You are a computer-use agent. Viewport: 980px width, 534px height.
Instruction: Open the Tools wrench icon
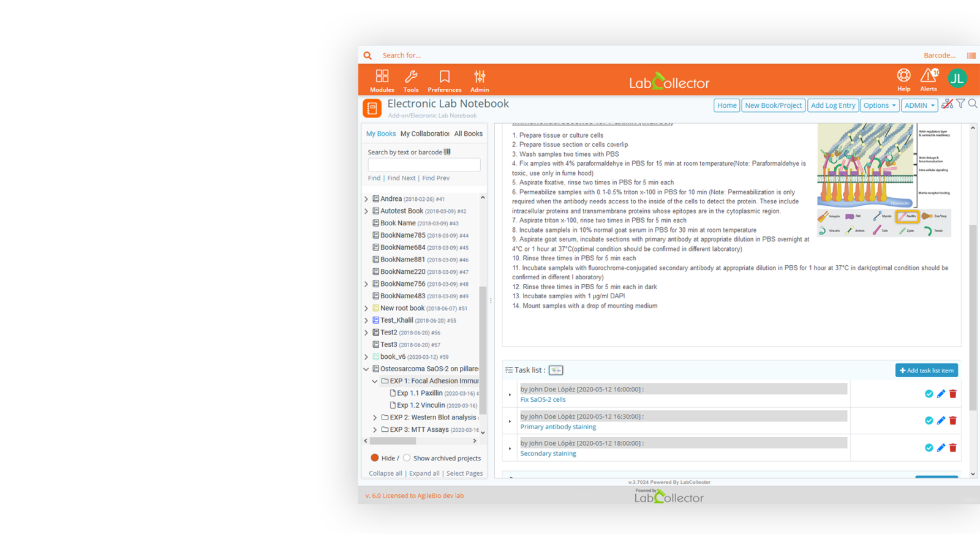pyautogui.click(x=411, y=76)
